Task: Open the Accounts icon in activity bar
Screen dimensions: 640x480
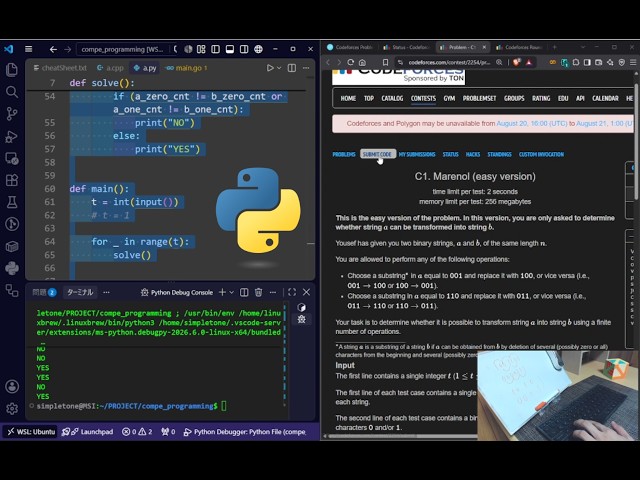Action: (12, 386)
